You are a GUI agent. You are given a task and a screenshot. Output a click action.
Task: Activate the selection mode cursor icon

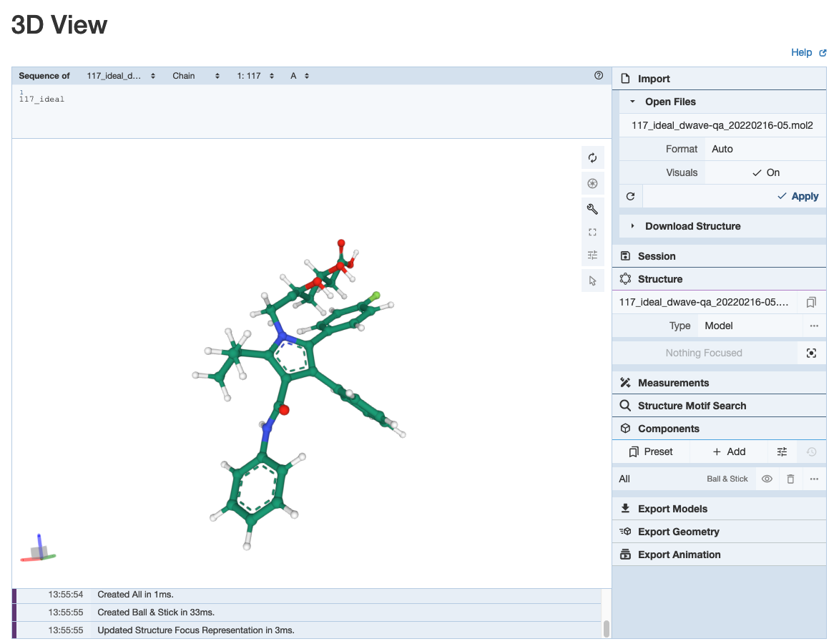coord(592,280)
